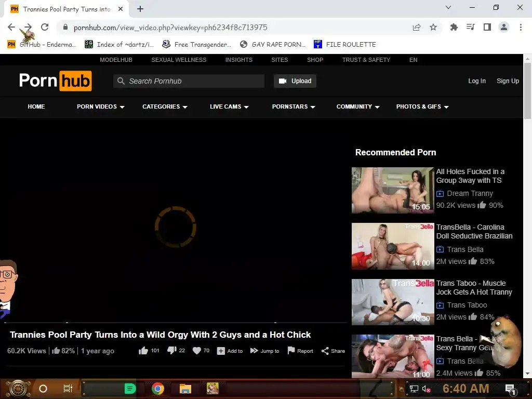Screen dimensions: 532x399
Task: Click the video player progress bar
Action: click(x=176, y=322)
